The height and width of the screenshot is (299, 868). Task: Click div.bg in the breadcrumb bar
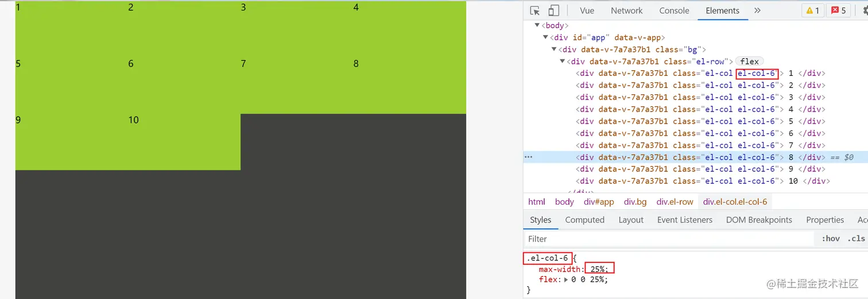point(635,202)
